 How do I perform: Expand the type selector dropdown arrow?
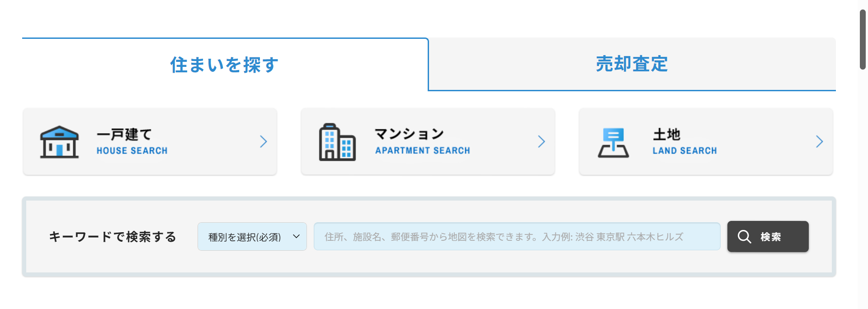[x=297, y=236]
